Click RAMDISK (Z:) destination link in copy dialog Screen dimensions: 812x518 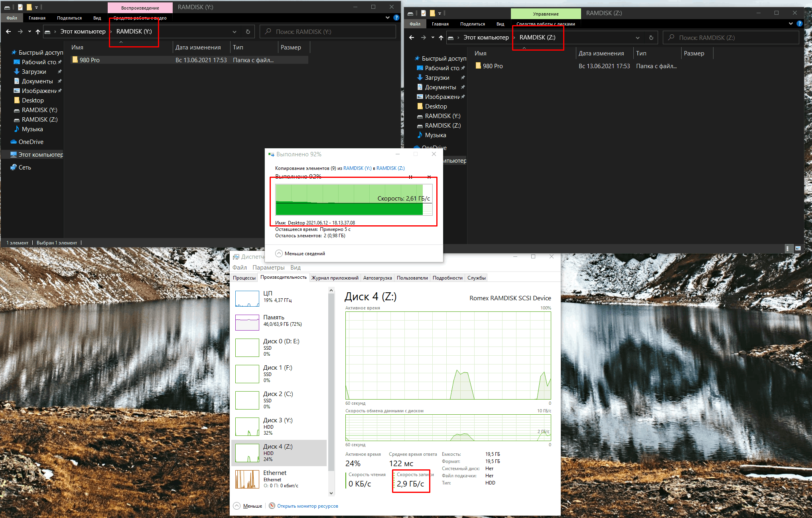coord(390,168)
